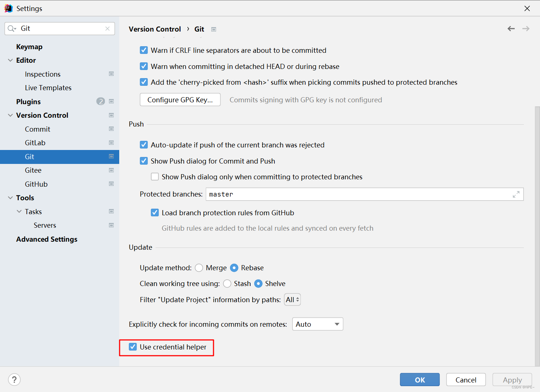Click project-level icon beside Inspections

(112, 74)
